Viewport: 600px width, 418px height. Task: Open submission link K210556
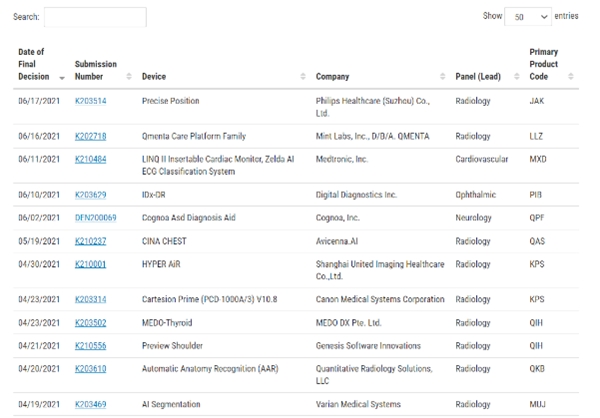pyautogui.click(x=90, y=345)
